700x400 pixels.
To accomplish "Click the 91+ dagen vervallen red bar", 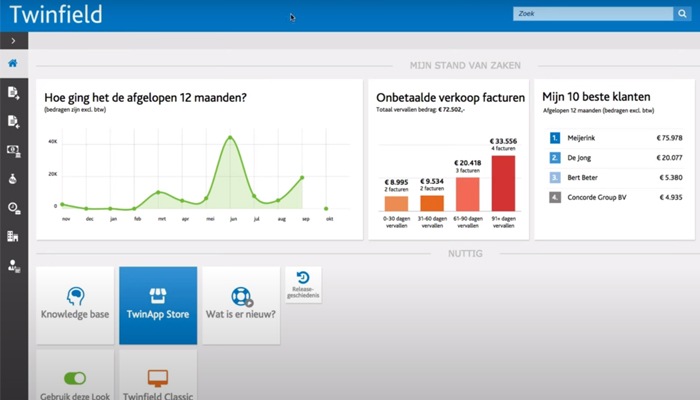I will click(x=503, y=183).
